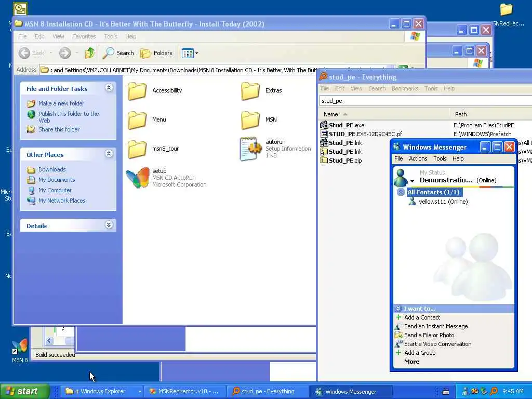Click Add a Group in Messenger
Screen dimensions: 532x399
tap(420, 353)
